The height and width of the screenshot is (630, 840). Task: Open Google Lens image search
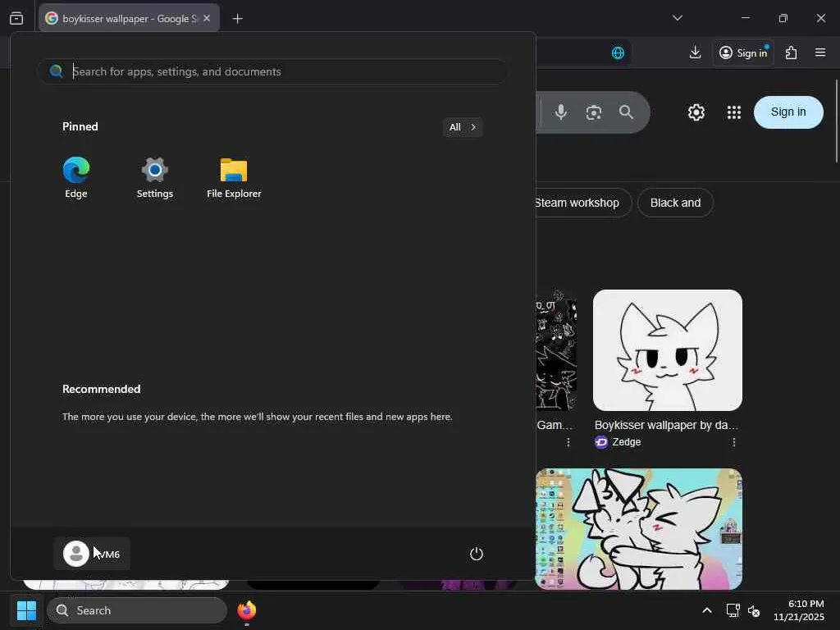click(x=594, y=112)
